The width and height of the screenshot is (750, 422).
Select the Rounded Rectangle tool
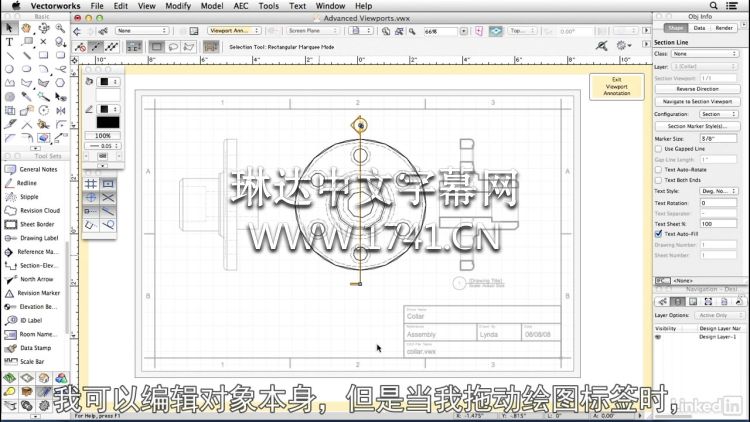click(x=60, y=56)
